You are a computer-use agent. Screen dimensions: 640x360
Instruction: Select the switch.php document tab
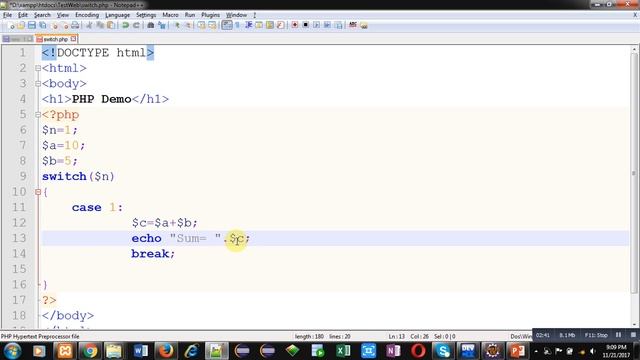click(x=56, y=39)
